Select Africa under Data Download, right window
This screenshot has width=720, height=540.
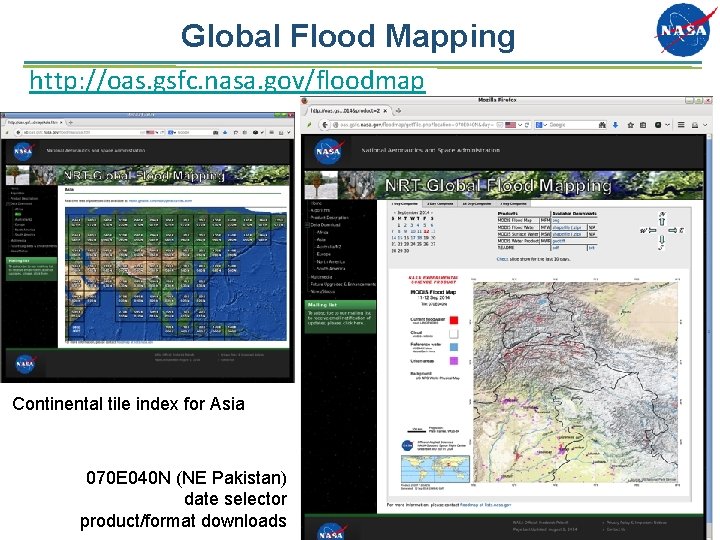[322, 232]
